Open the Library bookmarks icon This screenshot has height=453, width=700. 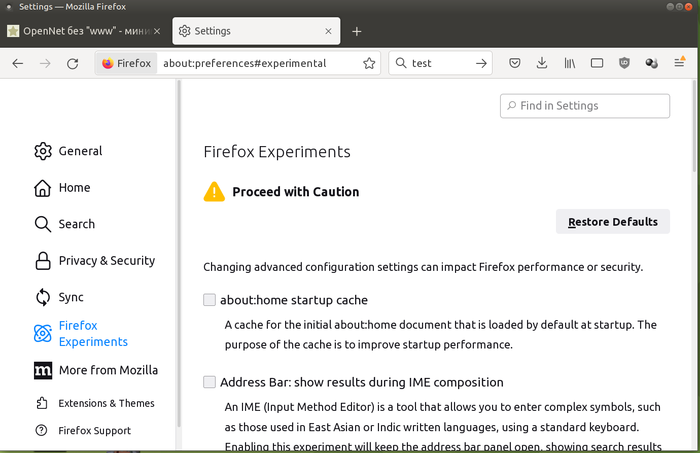point(569,63)
